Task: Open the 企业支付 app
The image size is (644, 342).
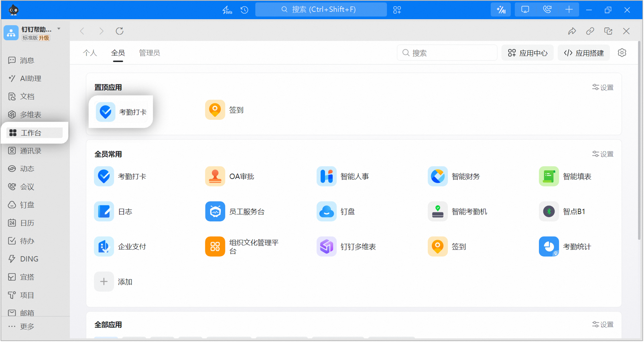Action: pos(120,247)
